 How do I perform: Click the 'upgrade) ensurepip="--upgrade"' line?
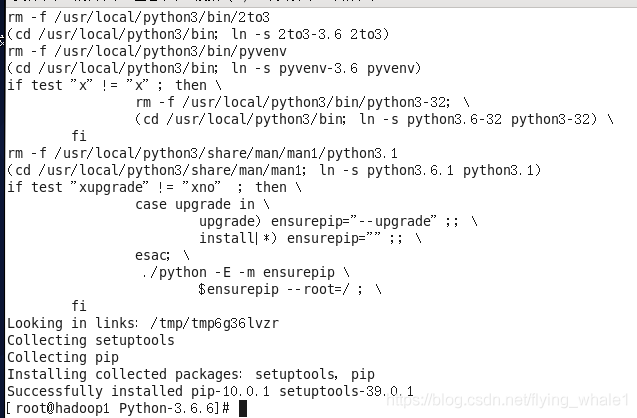338,221
